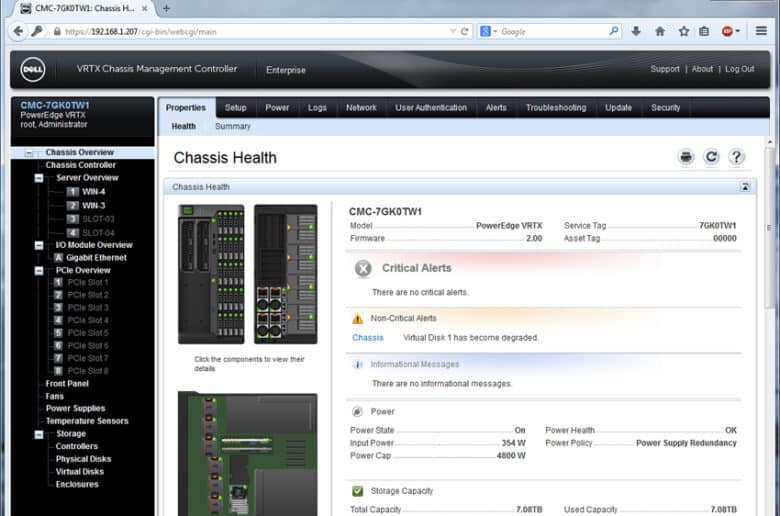This screenshot has height=516, width=780.
Task: Click the Dell logo
Action: 33,70
